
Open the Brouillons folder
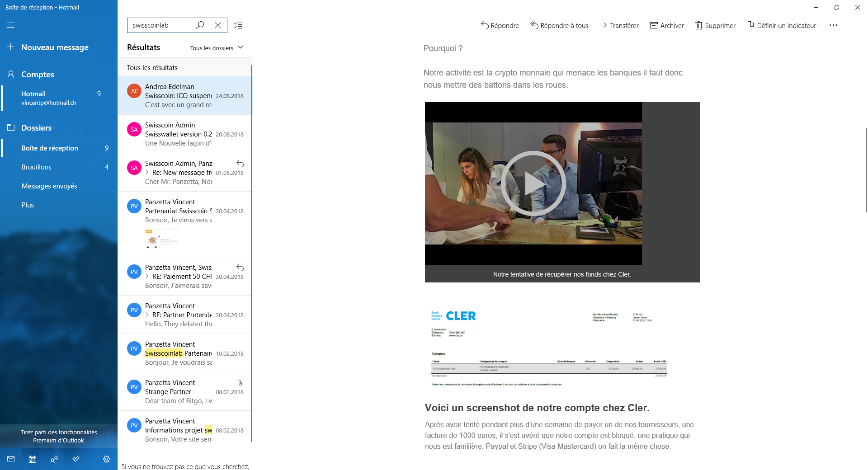(37, 167)
